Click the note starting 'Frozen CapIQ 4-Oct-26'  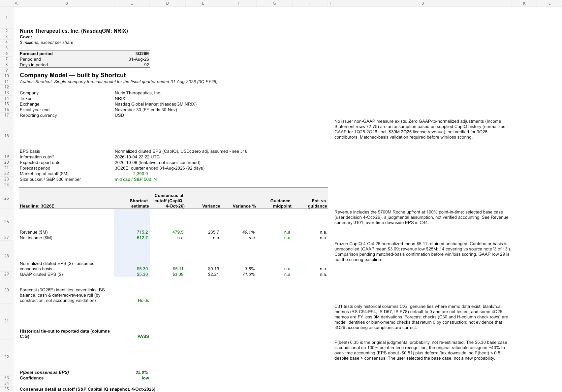[x=422, y=251]
